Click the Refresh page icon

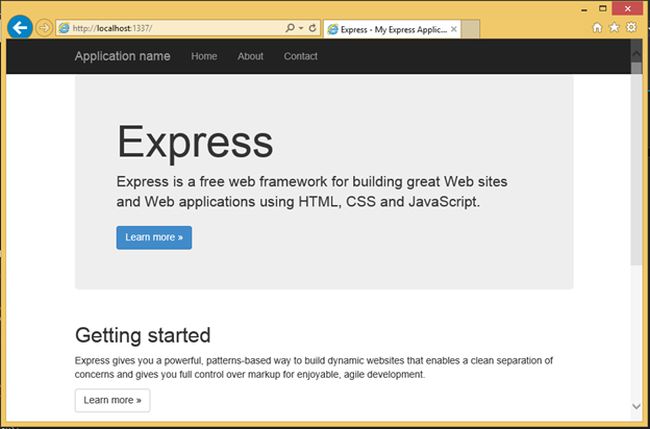click(x=313, y=28)
